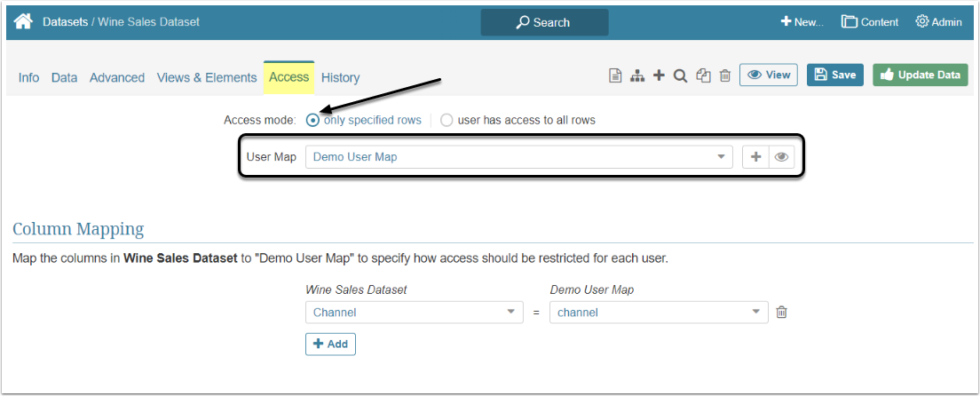Screen dimensions: 980x396
Task: Click the plus icon in top toolbar
Action: click(659, 75)
